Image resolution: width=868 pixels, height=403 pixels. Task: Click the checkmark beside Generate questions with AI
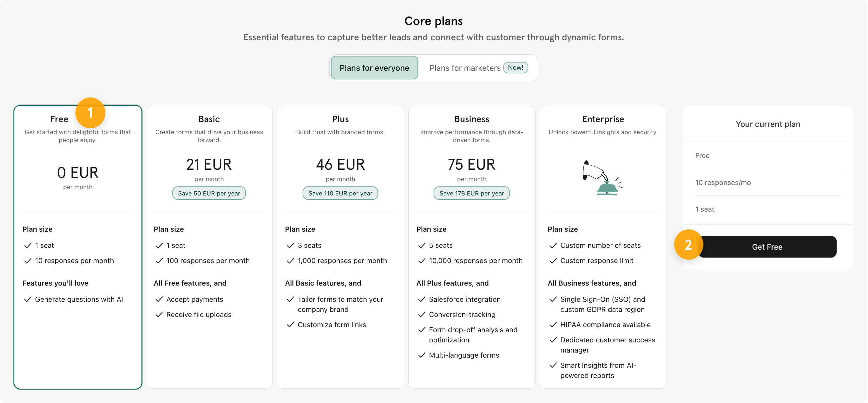point(28,299)
